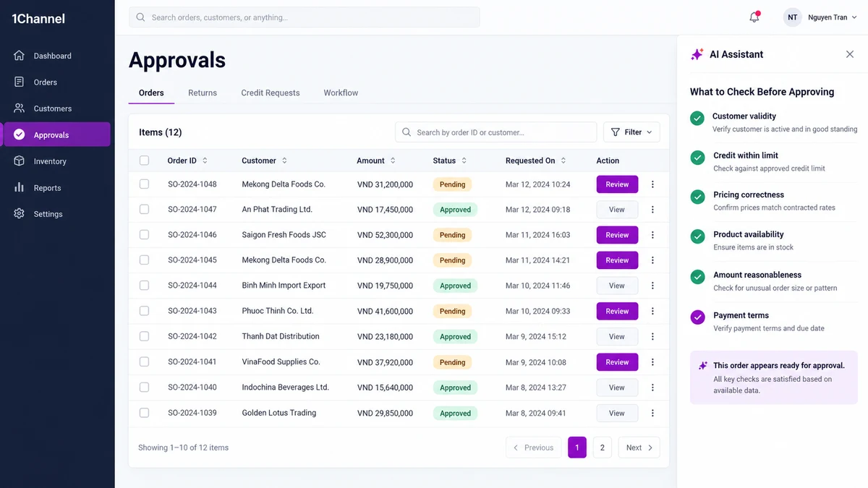This screenshot has height=488, width=868.
Task: Go to page 2
Action: [x=602, y=448]
